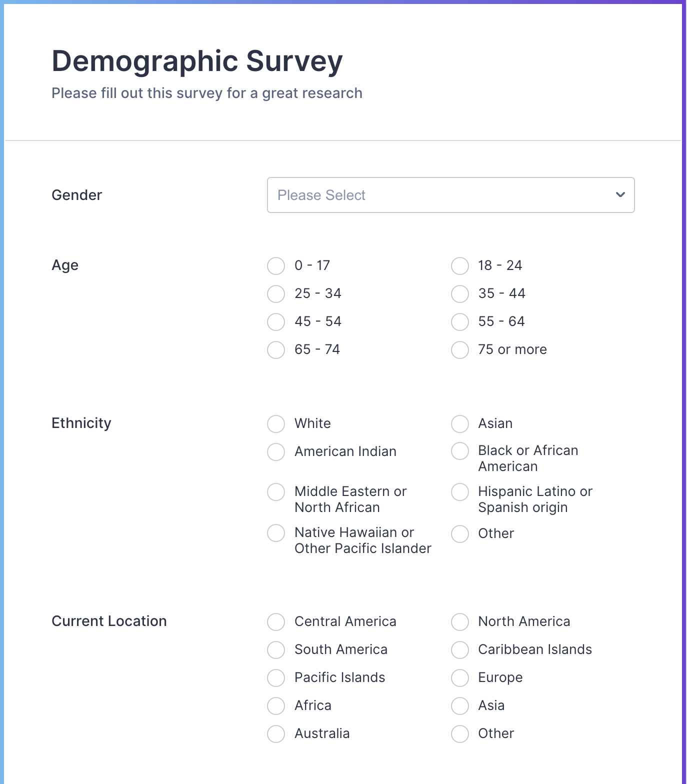Viewport: 687px width, 784px height.
Task: Choose North America location
Action: pos(460,622)
